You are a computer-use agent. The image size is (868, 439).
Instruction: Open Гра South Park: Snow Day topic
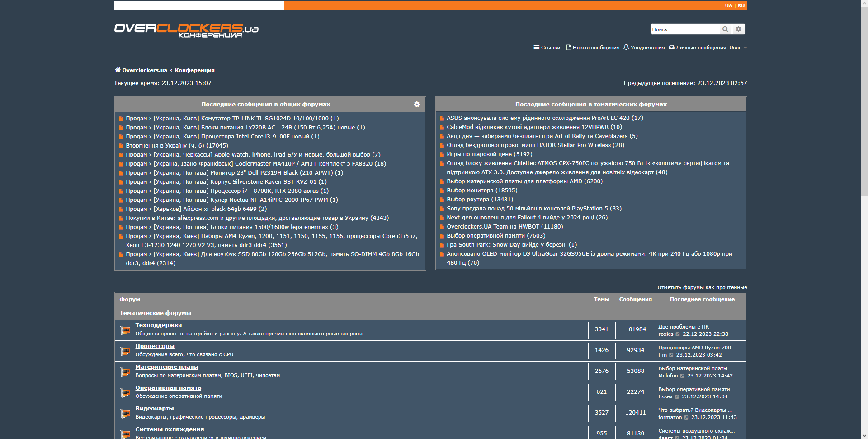tap(512, 245)
